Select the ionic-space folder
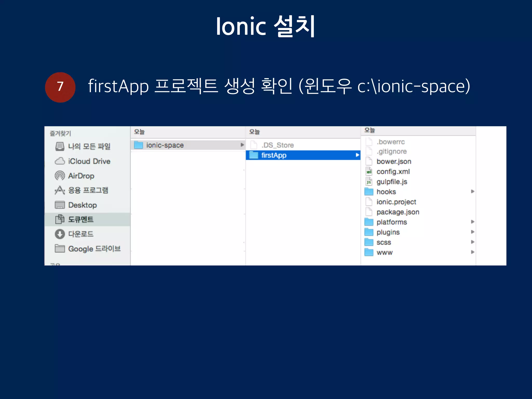This screenshot has width=532, height=399. [x=165, y=145]
